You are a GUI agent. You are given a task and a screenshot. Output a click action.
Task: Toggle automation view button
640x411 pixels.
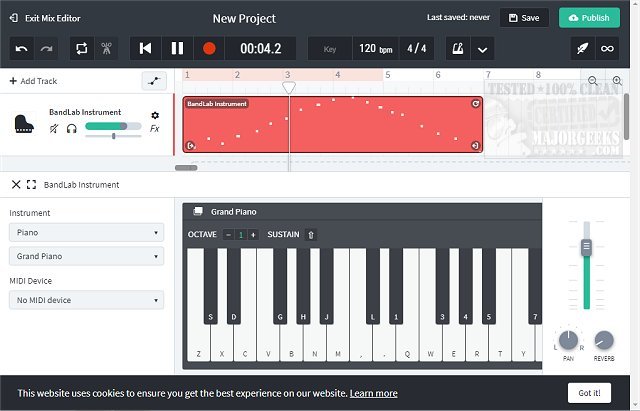[154, 81]
